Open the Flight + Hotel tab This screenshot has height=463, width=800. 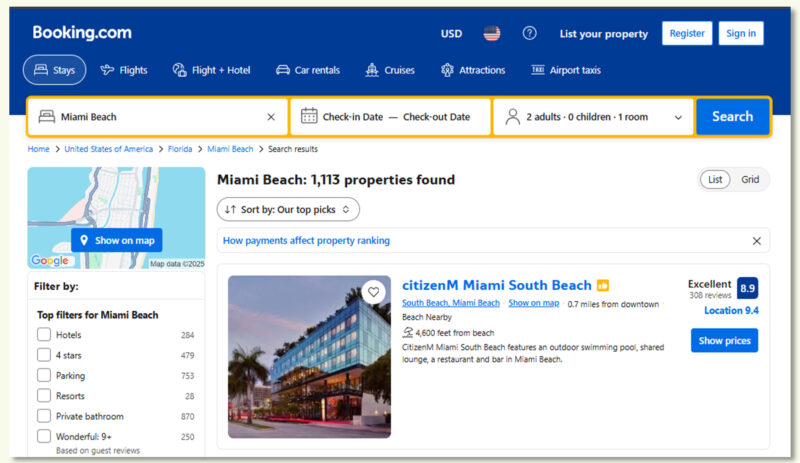pyautogui.click(x=211, y=70)
